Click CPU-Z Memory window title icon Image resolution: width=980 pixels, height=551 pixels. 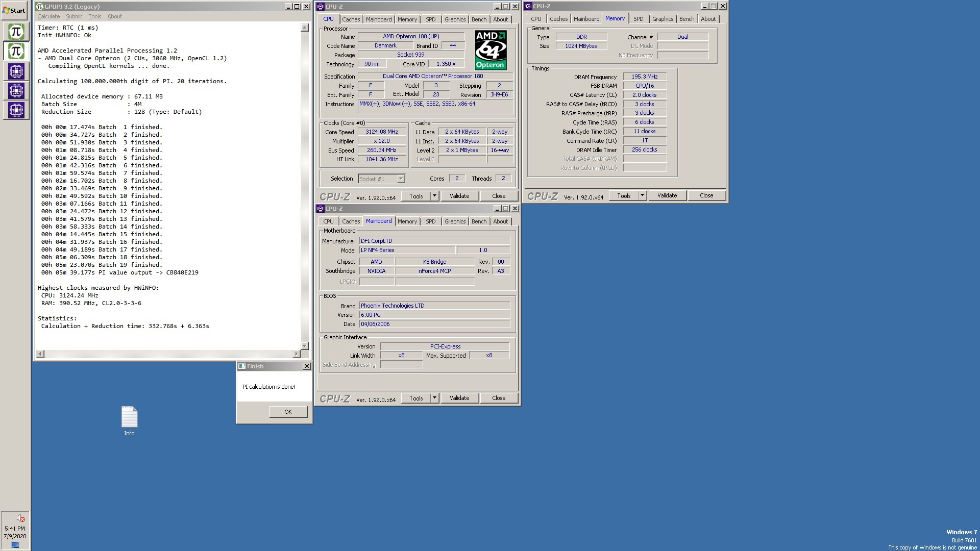(x=528, y=6)
